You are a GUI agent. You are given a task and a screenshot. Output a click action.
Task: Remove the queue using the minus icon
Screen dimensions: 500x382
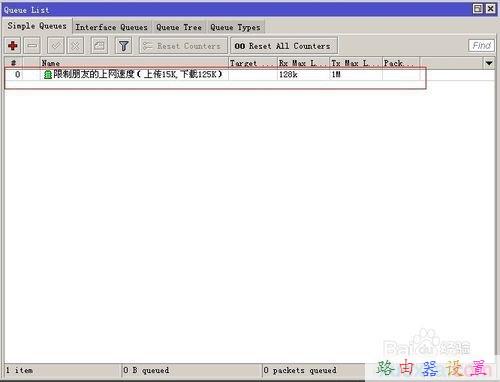pyautogui.click(x=32, y=46)
